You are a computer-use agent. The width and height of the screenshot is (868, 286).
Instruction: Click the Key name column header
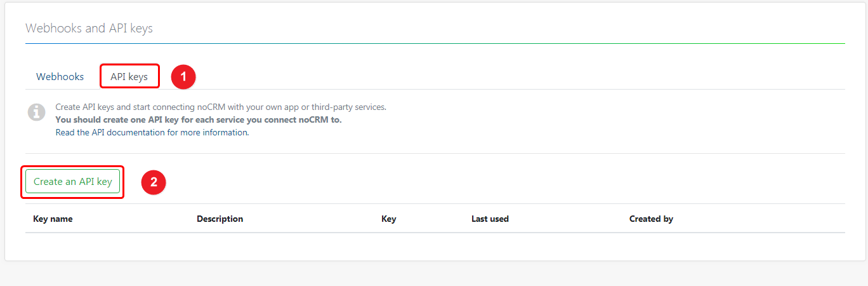tap(53, 219)
